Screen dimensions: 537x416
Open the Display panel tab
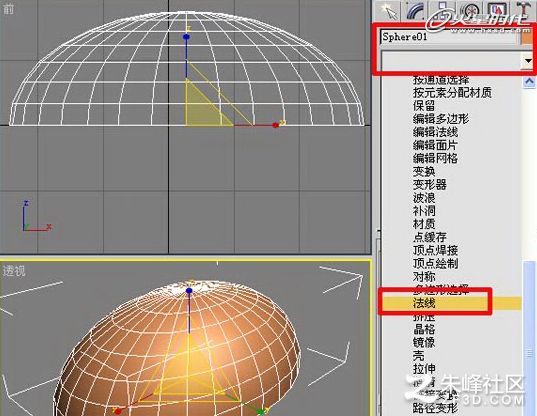point(497,11)
